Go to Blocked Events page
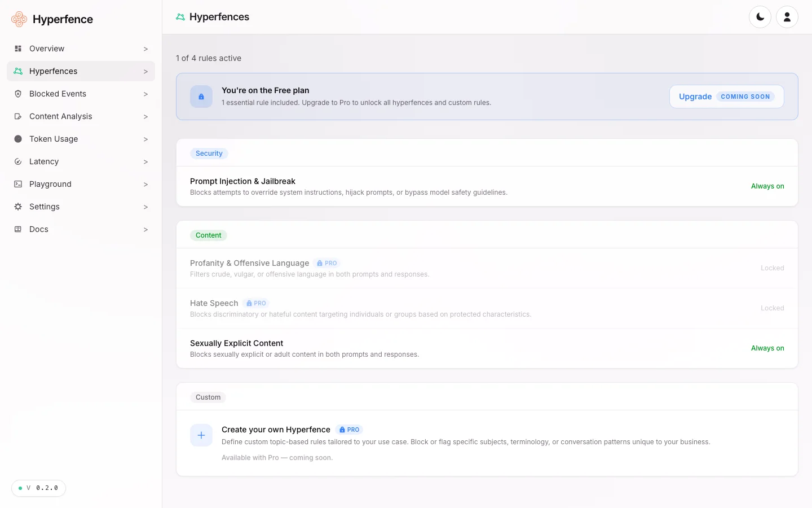 [81, 94]
